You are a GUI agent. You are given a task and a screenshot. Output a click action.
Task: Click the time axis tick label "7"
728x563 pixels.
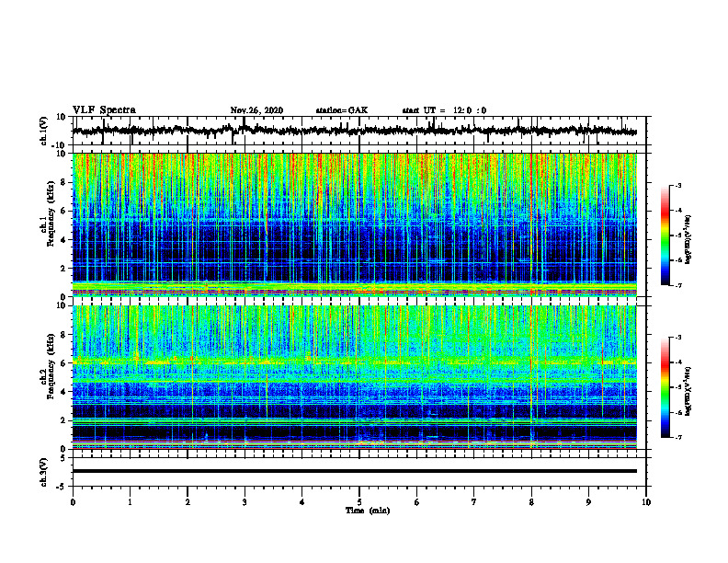pos(474,502)
